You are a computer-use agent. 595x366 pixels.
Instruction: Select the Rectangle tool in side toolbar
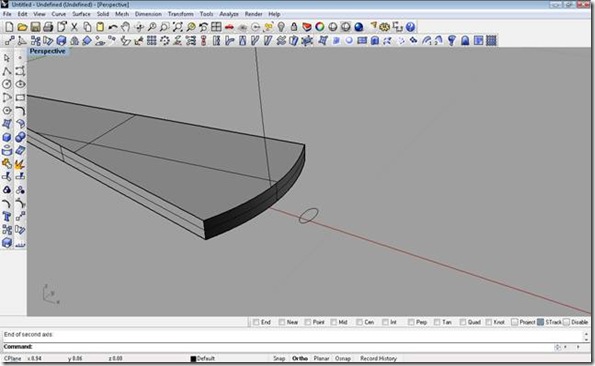click(x=20, y=97)
